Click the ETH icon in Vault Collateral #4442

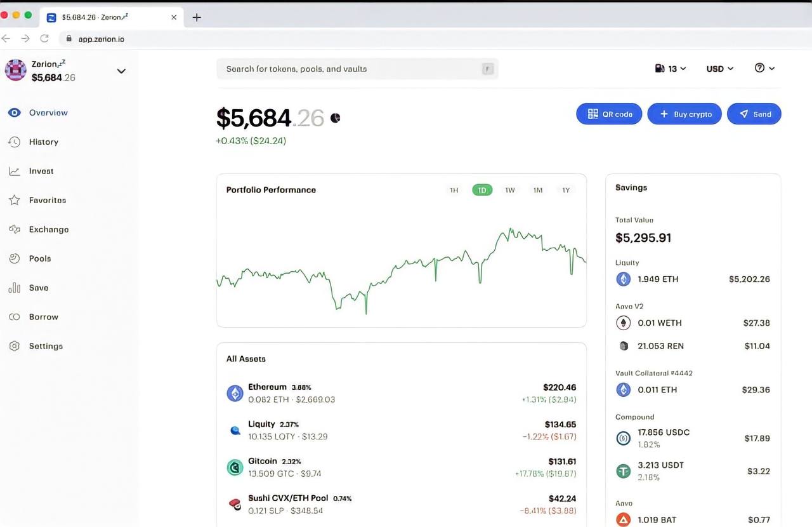[x=624, y=390]
